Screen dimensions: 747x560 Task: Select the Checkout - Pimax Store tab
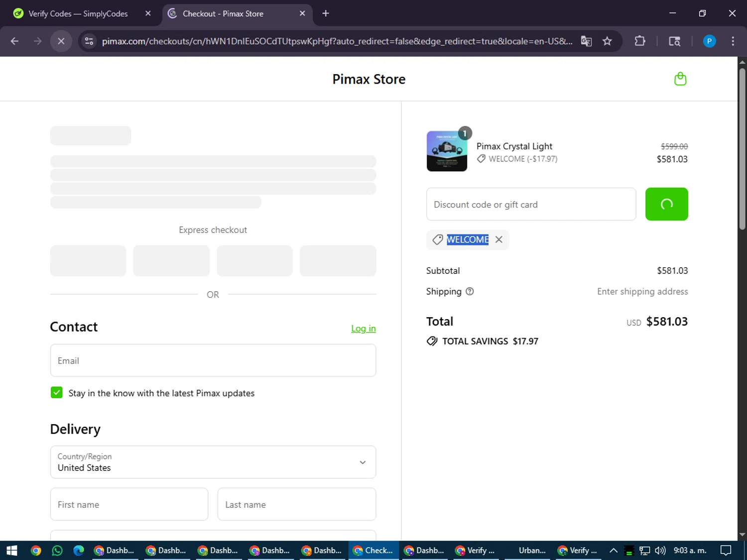(223, 13)
